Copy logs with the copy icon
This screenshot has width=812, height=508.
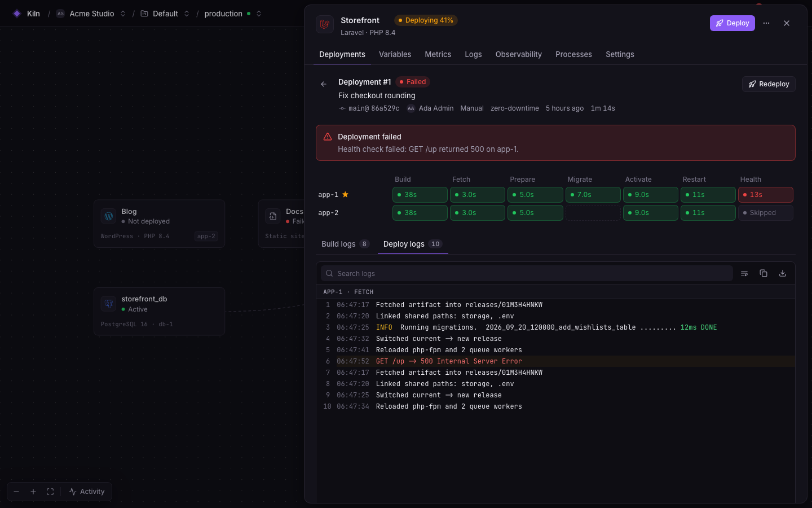click(764, 273)
